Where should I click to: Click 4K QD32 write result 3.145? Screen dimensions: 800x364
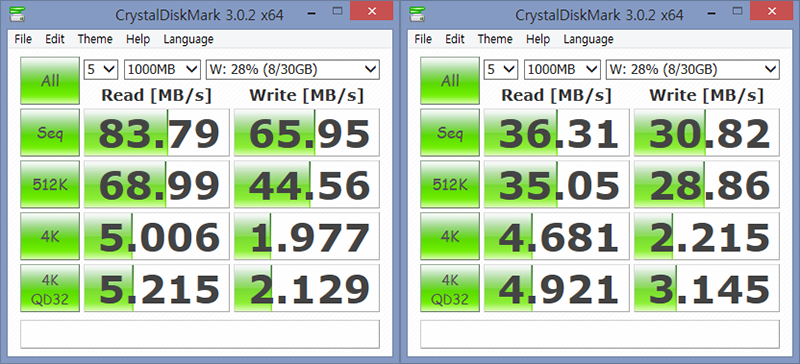click(707, 288)
